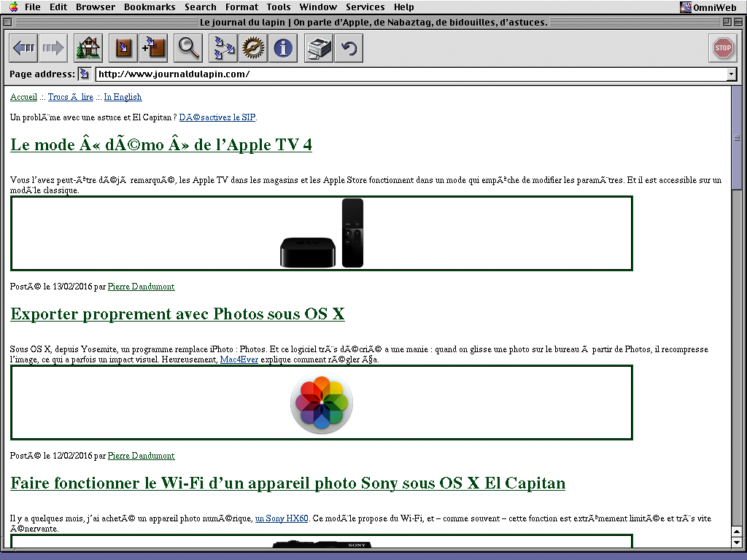Viewport: 747px width, 560px height.
Task: Open search with the magnifying glass icon
Action: (x=188, y=48)
